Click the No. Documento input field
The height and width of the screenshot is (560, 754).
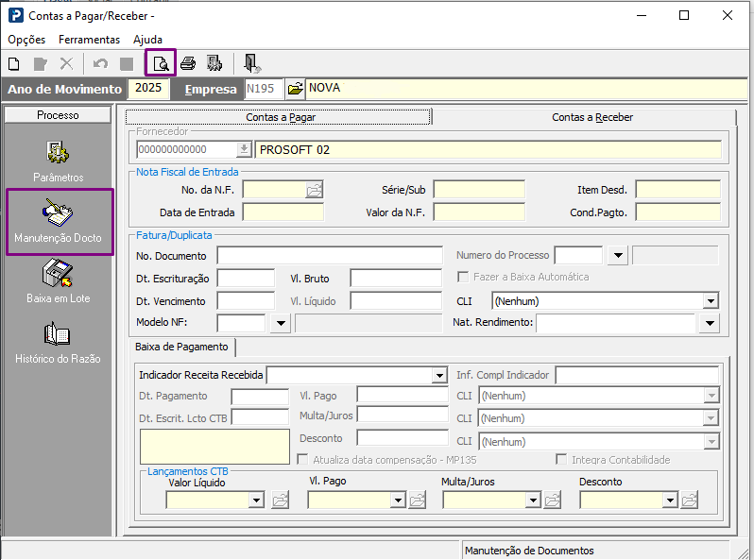coord(329,256)
